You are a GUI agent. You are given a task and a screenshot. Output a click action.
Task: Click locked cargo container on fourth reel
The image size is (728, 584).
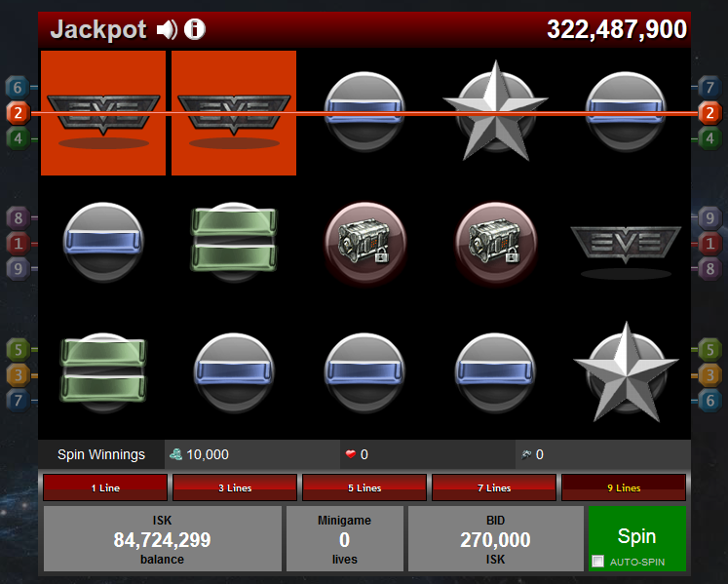point(495,242)
